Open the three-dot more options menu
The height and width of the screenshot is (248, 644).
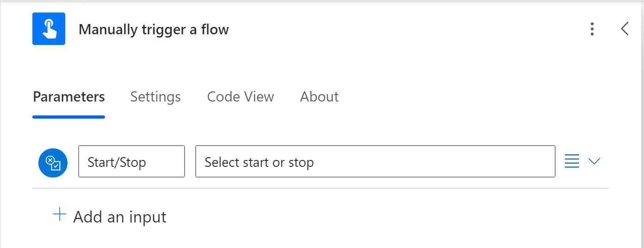(592, 29)
